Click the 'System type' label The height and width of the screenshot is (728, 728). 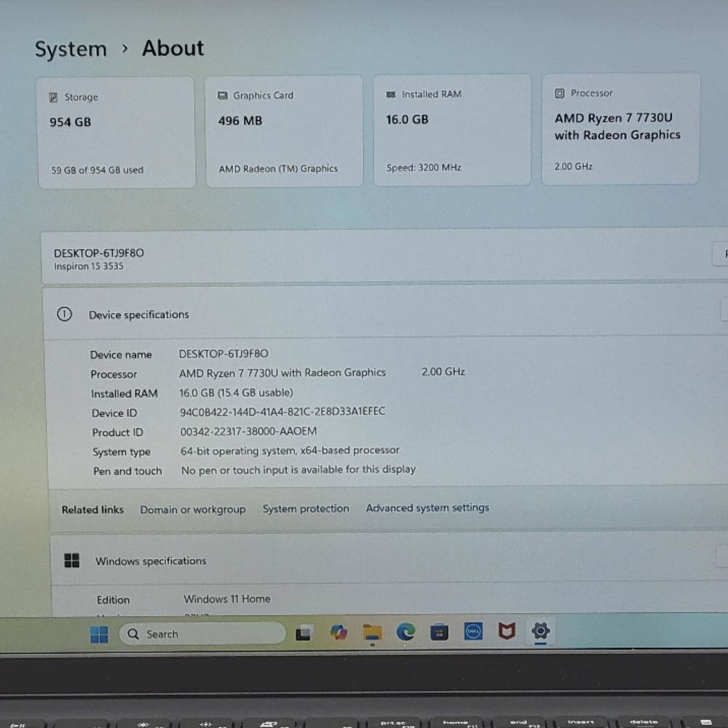(121, 452)
